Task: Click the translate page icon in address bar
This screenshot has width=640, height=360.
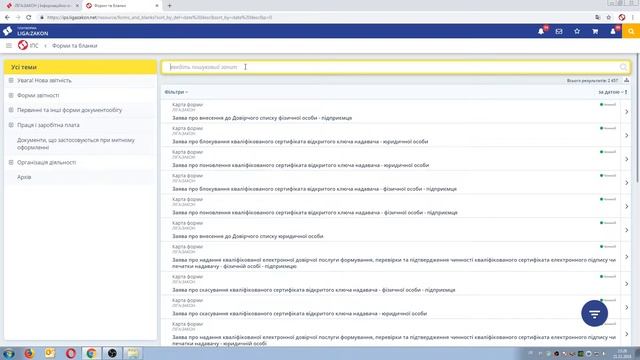Action: click(x=598, y=18)
